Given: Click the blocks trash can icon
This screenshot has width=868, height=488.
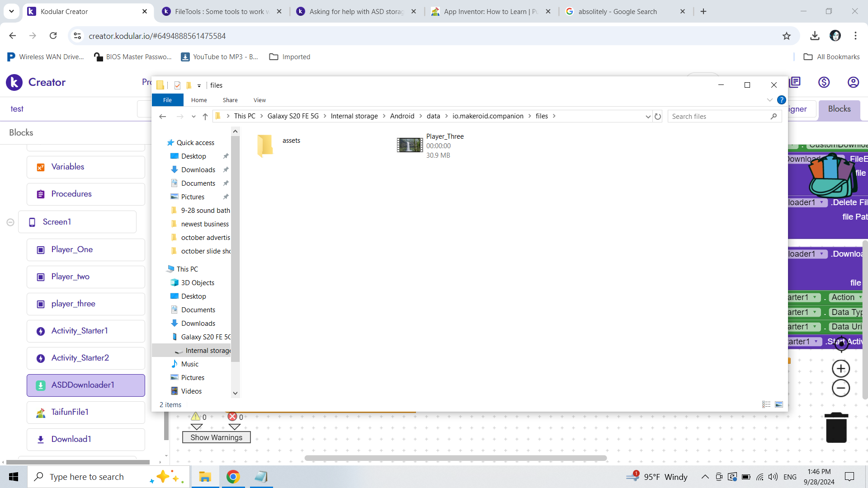Looking at the screenshot, I should coord(836,428).
